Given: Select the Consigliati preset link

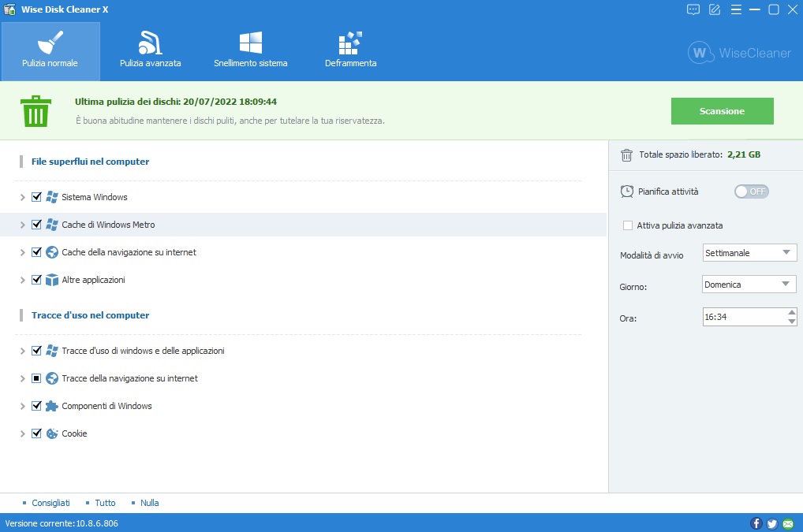Looking at the screenshot, I should [x=50, y=503].
